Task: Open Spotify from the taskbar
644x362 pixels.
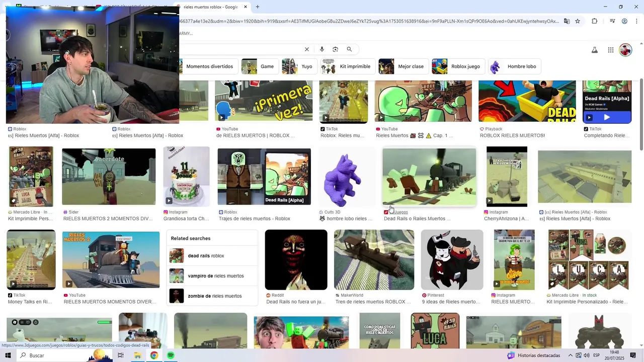Action: [171, 355]
